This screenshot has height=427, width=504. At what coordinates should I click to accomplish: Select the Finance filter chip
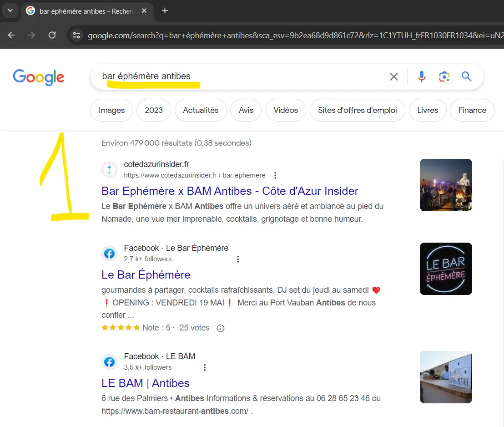tap(472, 110)
